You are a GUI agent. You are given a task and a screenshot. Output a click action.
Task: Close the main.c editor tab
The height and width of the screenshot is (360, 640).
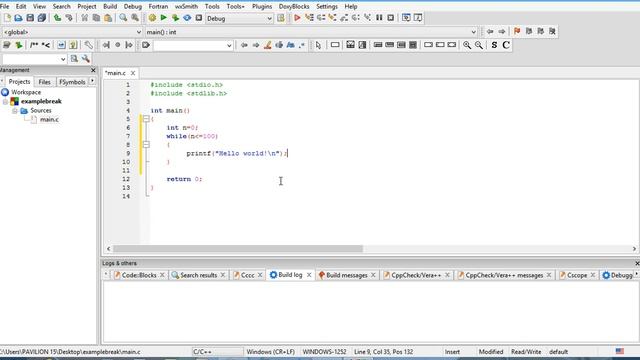133,73
